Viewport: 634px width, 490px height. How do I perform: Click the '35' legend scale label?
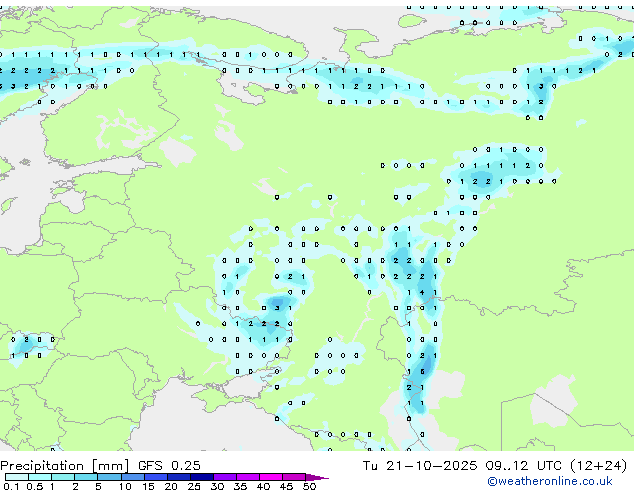(x=241, y=486)
